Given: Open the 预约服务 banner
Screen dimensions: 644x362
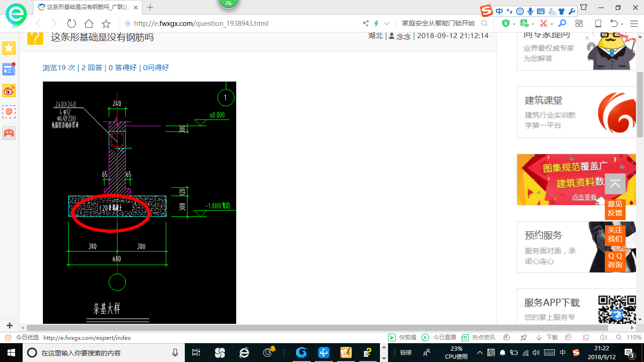Looking at the screenshot, I should [x=577, y=247].
